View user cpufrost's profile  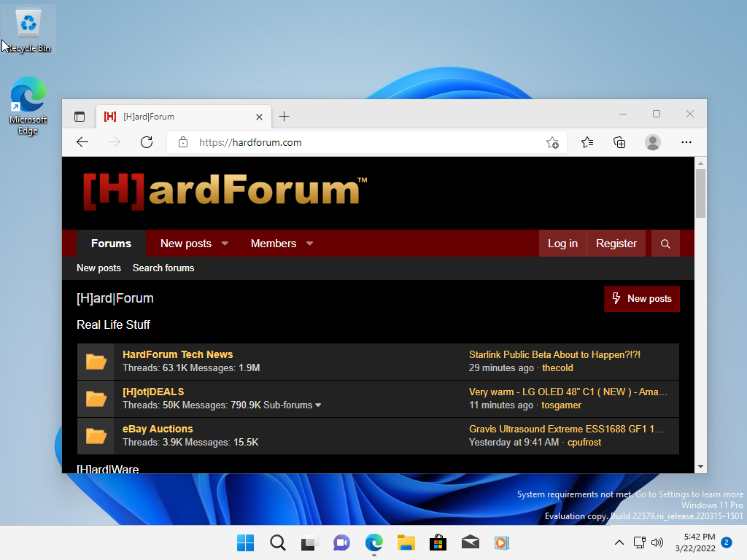point(584,443)
